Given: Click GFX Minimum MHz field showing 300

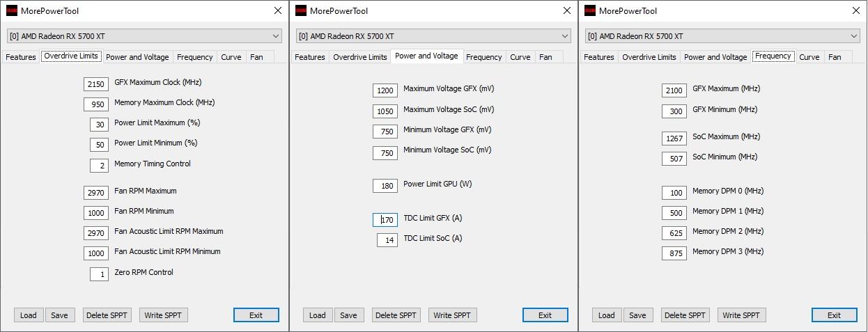Looking at the screenshot, I should tap(674, 111).
